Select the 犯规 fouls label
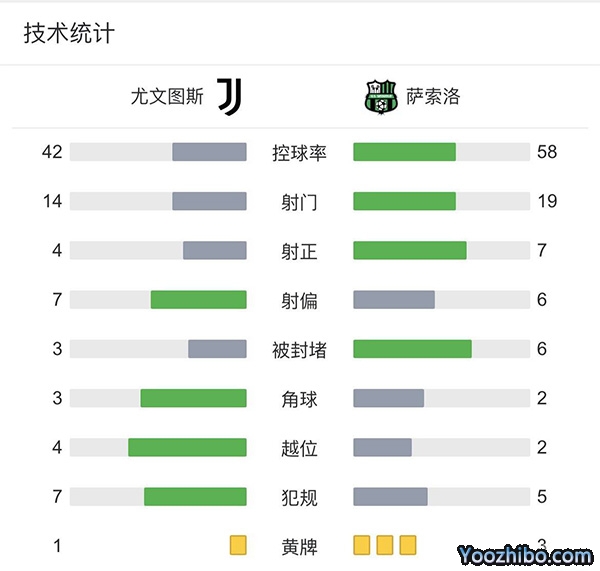Screen dimensions: 600x571 click(299, 497)
